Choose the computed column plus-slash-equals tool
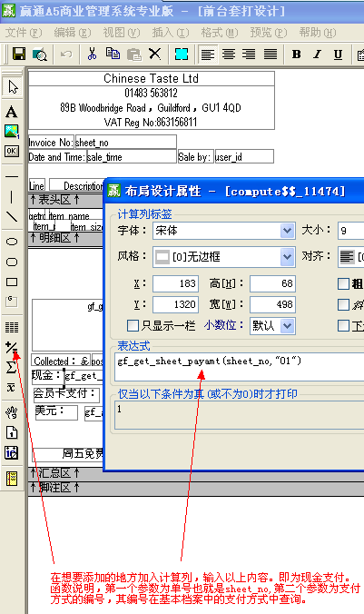This screenshot has height=614, width=364. 12,347
